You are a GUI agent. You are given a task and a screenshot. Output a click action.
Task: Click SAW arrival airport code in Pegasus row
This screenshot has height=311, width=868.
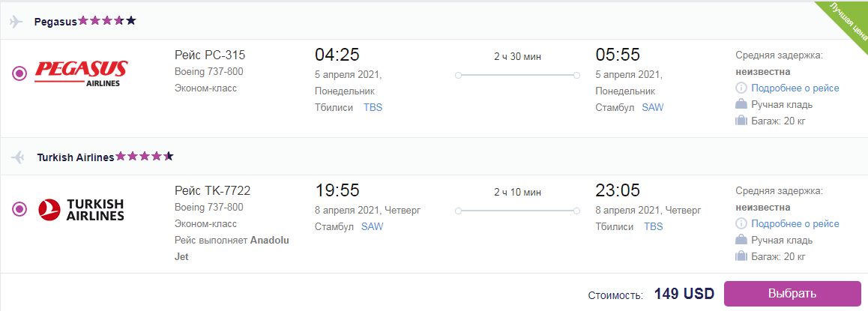click(x=653, y=107)
